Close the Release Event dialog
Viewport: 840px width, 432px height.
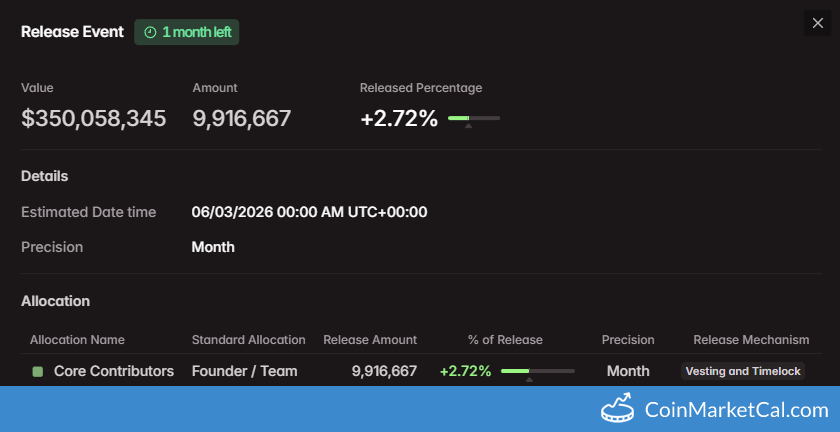[x=817, y=24]
